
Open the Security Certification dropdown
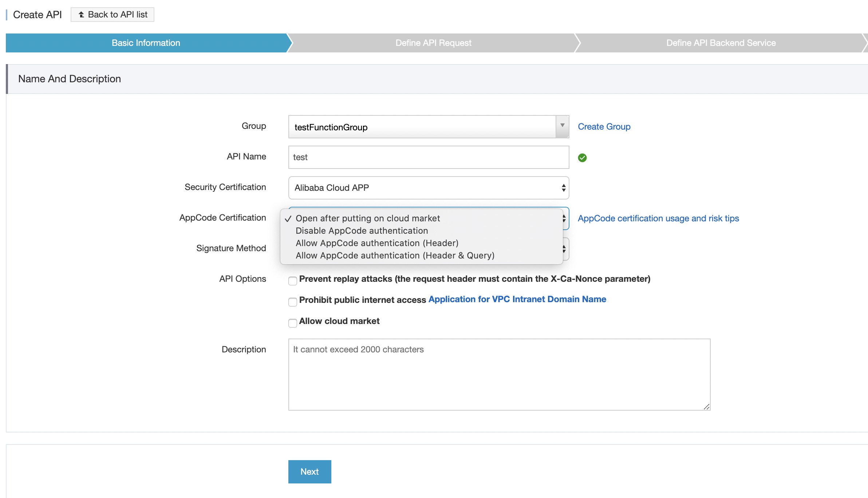click(429, 188)
